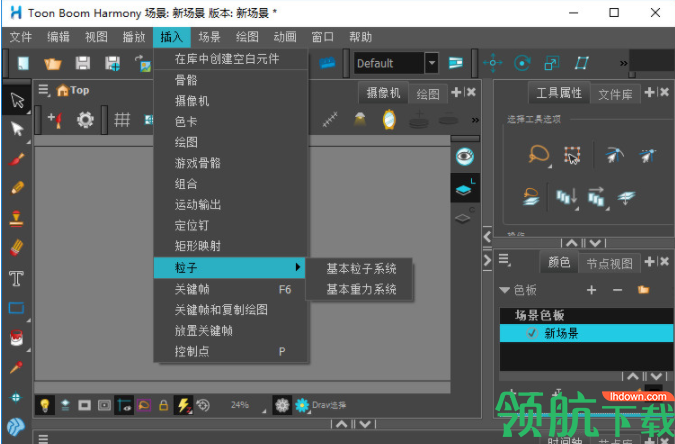
Task: Click the Top home breadcrumb
Action: click(x=73, y=90)
